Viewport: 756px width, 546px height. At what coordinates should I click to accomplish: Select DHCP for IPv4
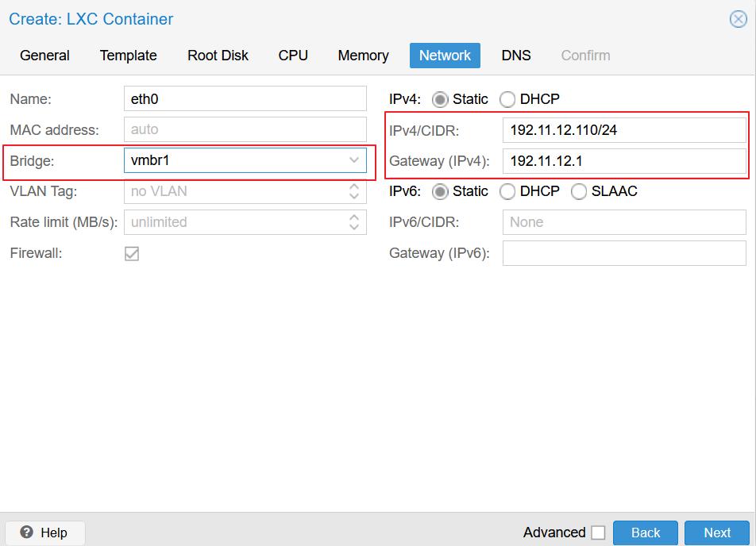coord(507,99)
